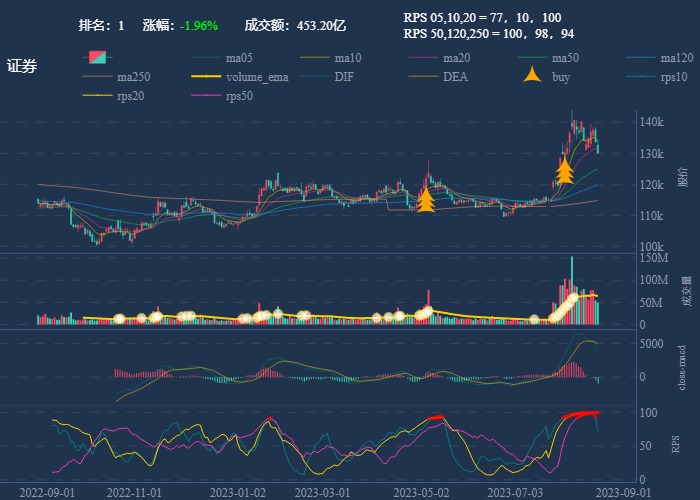
Task: Click the rps20 yellow line legend marker
Action: (x=96, y=95)
